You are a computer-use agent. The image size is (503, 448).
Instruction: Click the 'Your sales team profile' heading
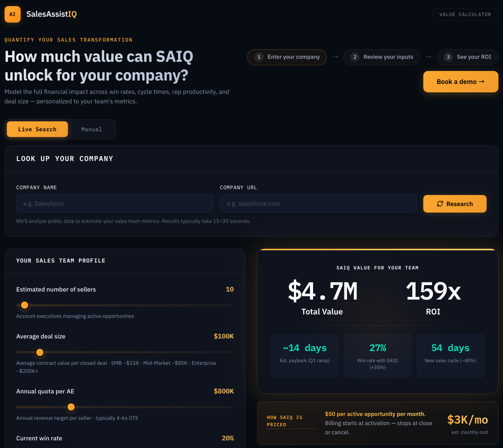click(x=61, y=261)
